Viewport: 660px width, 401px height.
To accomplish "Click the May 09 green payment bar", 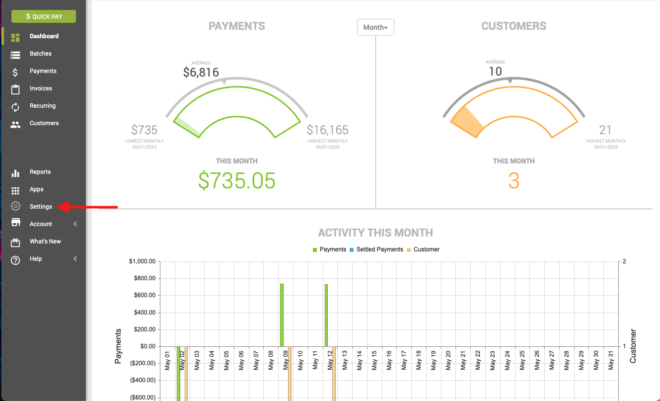I will click(282, 315).
